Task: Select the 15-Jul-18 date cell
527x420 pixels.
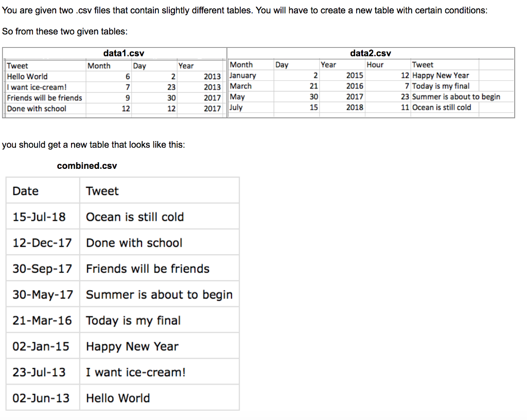Action: tap(43, 216)
